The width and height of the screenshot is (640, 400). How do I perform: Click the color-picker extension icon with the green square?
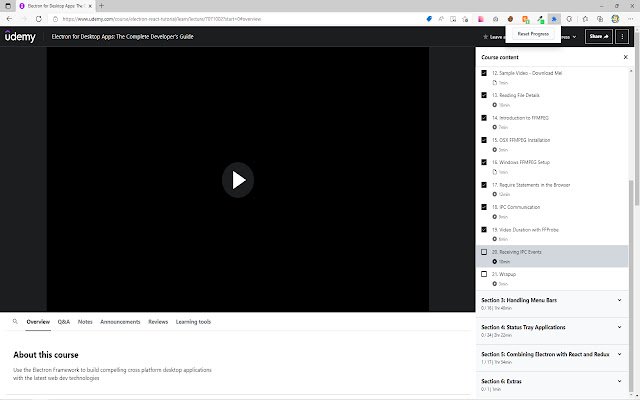pyautogui.click(x=540, y=19)
